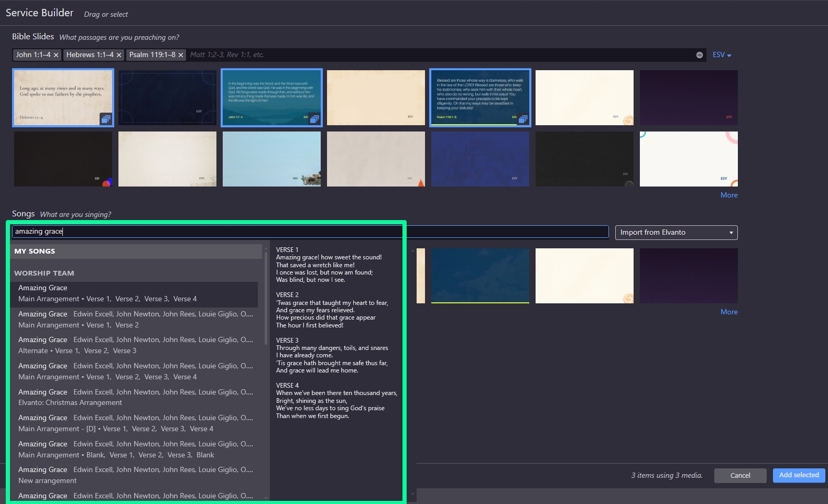This screenshot has height=504, width=828.
Task: Select highlighted Amazing Grace under Worship Team
Action: [x=134, y=294]
